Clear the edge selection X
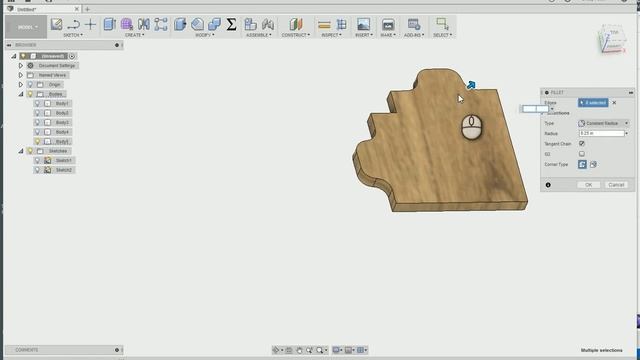640x360 pixels. pos(614,103)
